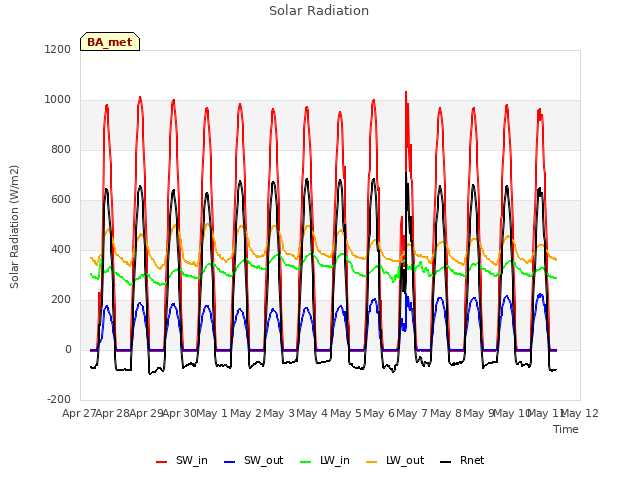Click the 600 y-axis tick label
This screenshot has width=640, height=480.
tap(61, 200)
